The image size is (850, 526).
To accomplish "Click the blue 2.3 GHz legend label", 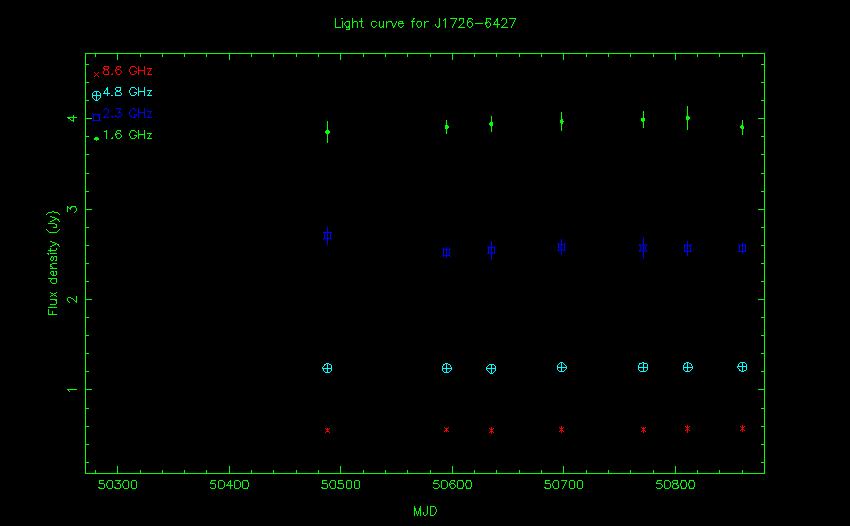I will [x=127, y=113].
